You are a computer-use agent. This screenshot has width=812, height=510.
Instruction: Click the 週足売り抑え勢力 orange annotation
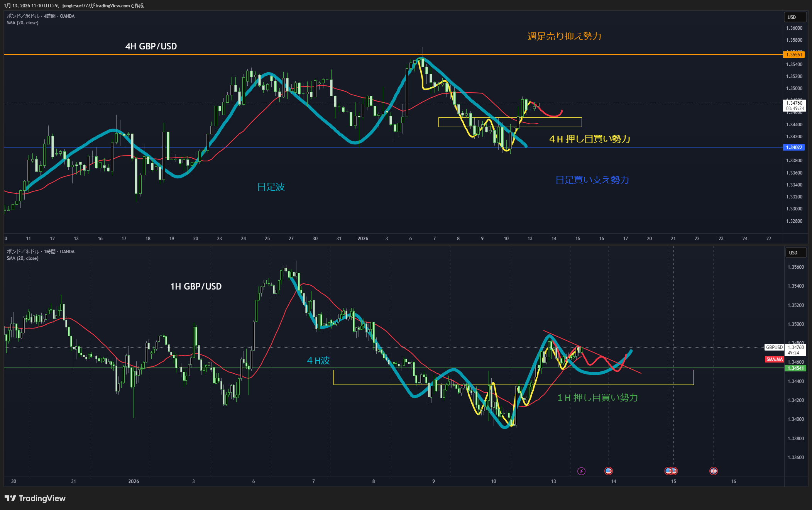click(x=564, y=36)
